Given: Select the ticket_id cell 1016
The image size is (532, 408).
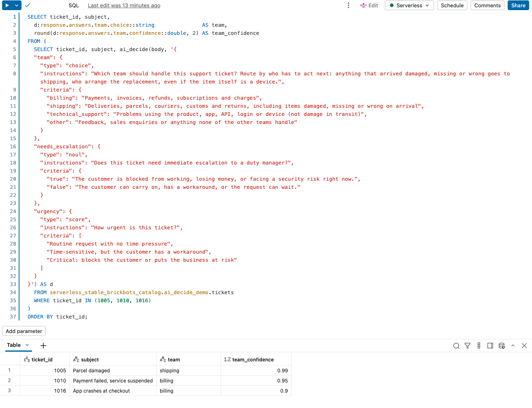Looking at the screenshot, I should click(x=45, y=391).
